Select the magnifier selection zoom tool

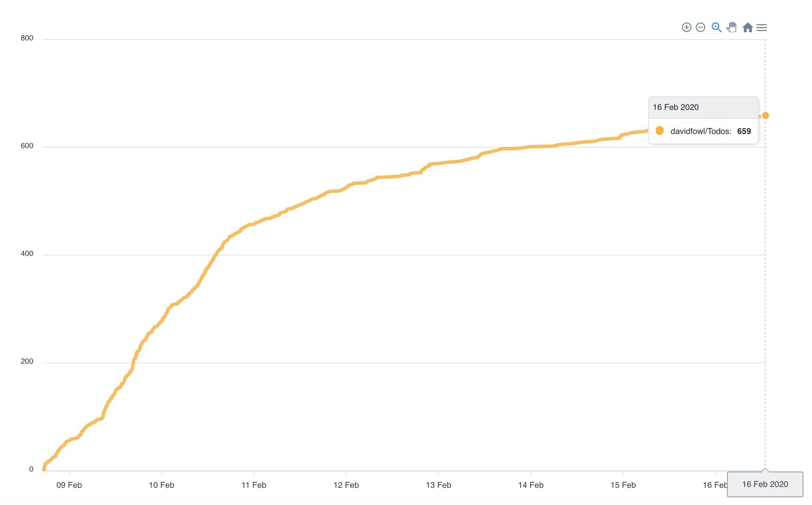click(x=716, y=27)
